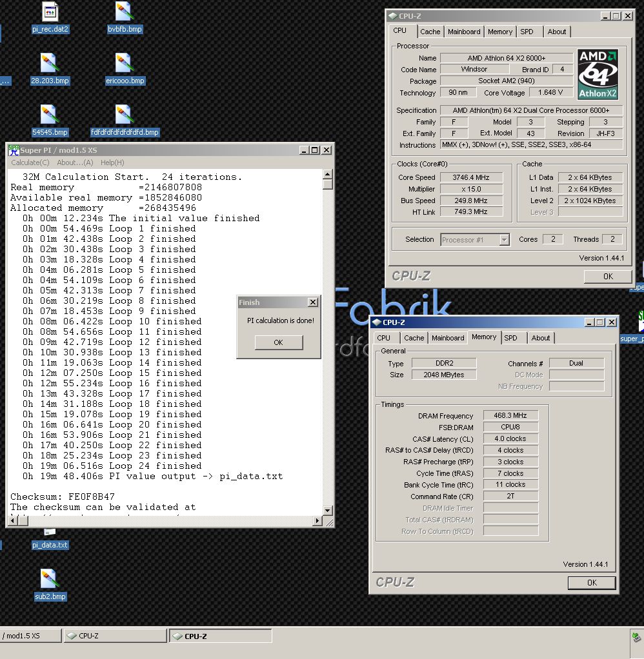Switch to About tab in top CPU-Z
The width and height of the screenshot is (644, 659).
click(556, 32)
